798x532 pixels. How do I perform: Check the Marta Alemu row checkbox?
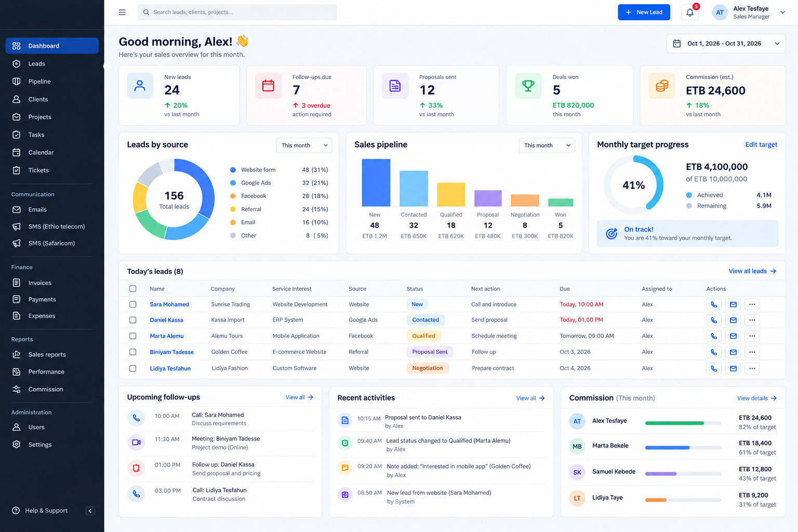pos(132,336)
